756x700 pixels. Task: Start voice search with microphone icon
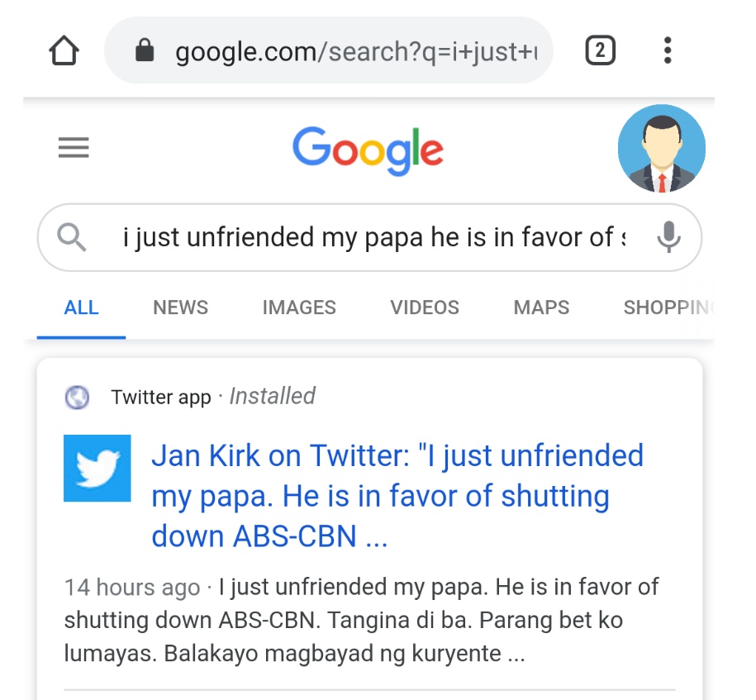668,238
